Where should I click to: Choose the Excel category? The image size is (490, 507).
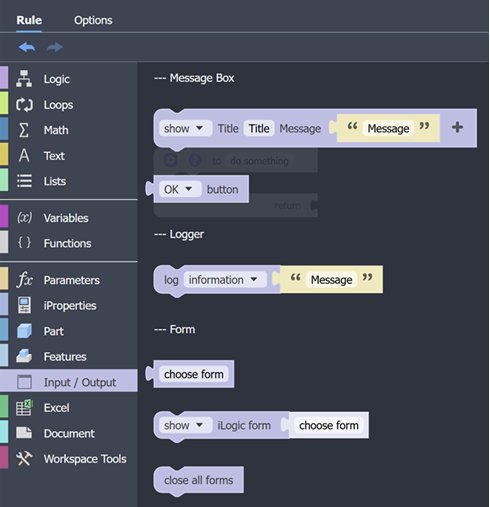69,407
